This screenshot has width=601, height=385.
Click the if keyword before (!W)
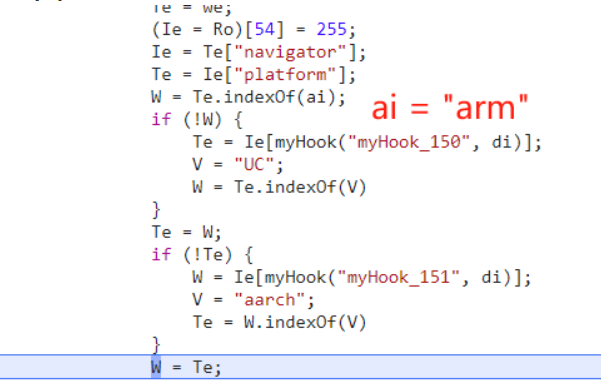point(161,120)
